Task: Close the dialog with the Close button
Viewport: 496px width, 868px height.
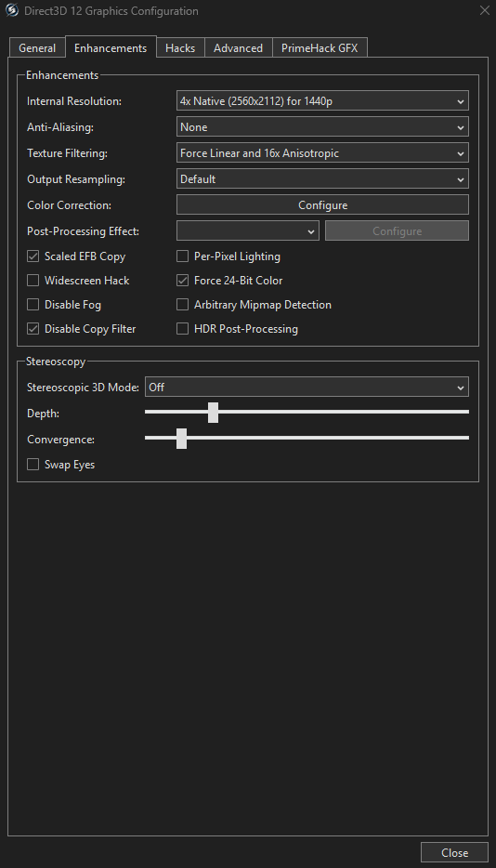Action: pos(454,852)
